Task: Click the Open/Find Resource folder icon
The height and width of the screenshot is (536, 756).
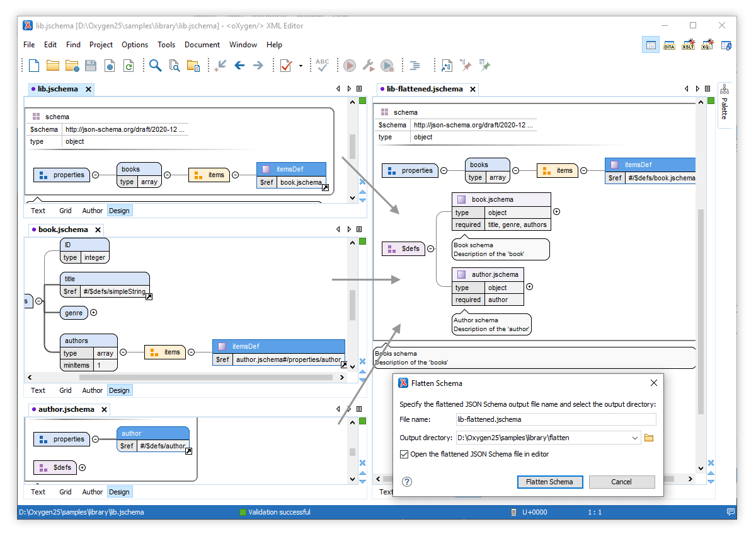Action: tap(193, 66)
